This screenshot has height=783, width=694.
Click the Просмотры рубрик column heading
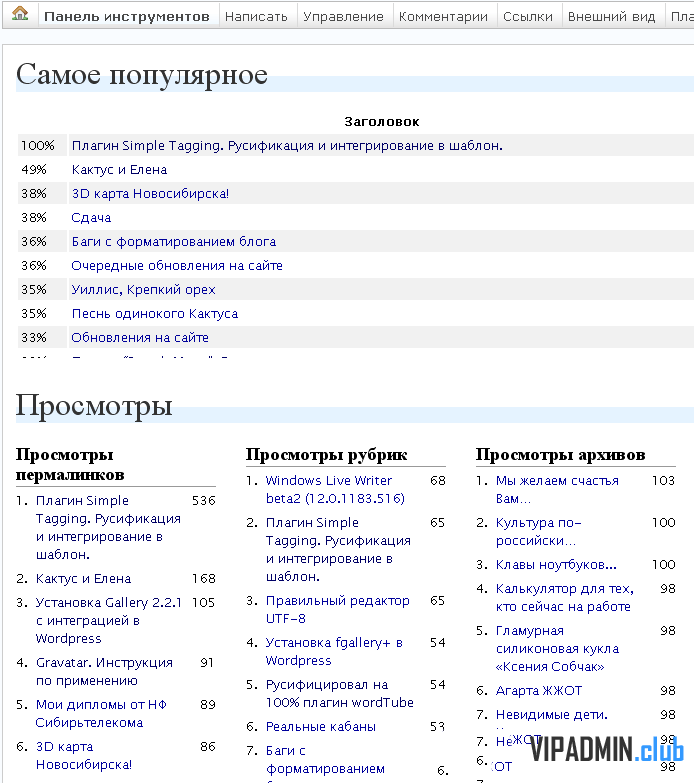tap(327, 454)
